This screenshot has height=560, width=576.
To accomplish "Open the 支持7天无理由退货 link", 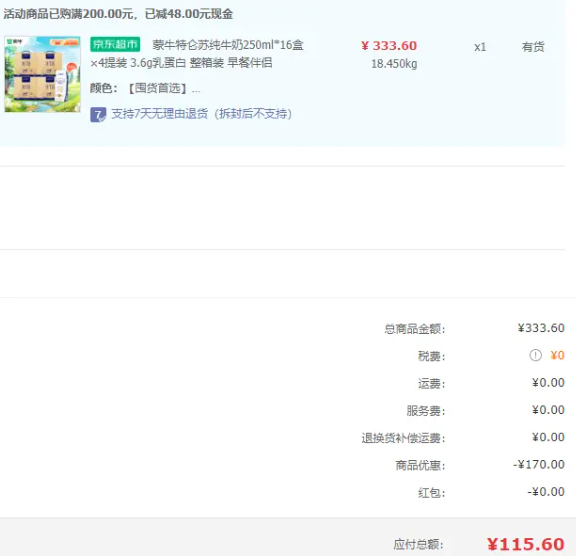I will tap(202, 114).
